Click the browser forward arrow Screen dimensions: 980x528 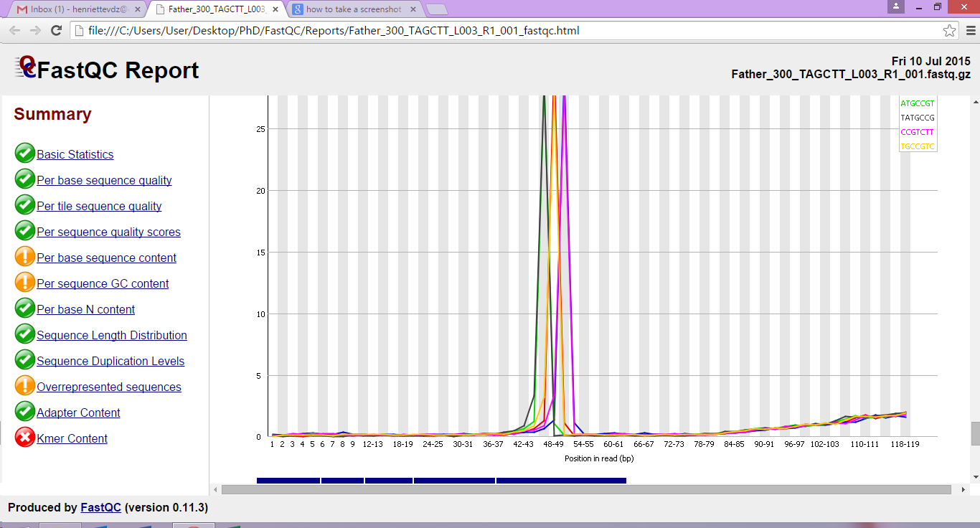(x=35, y=31)
